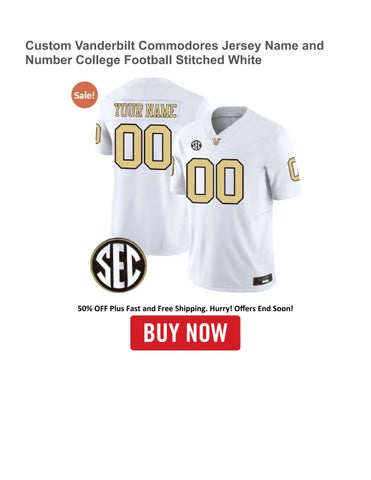
Task: Click the small SEC patch on jersey chest
Action: (x=196, y=145)
